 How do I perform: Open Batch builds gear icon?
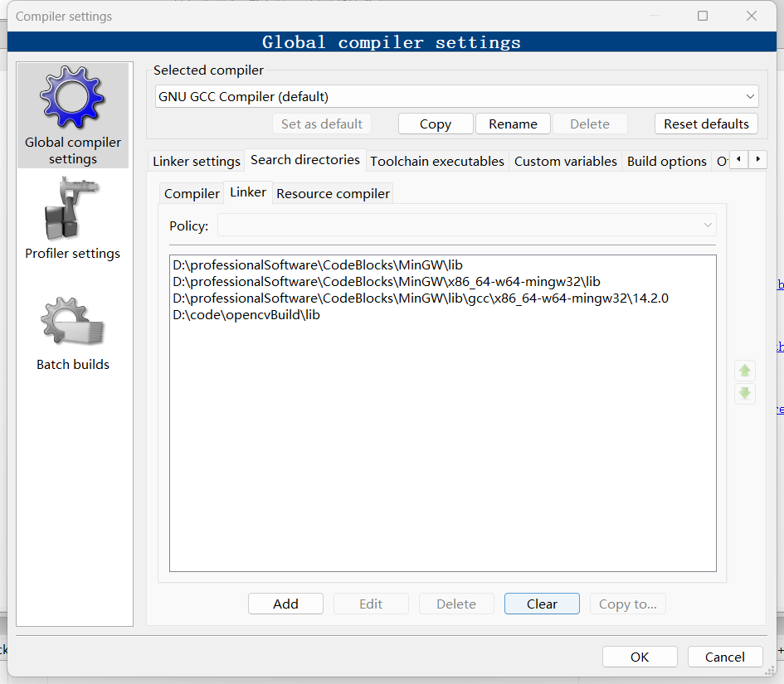72,321
